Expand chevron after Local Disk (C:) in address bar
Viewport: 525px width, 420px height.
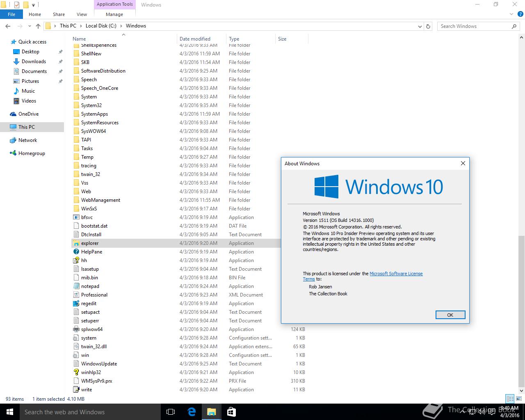coord(121,26)
